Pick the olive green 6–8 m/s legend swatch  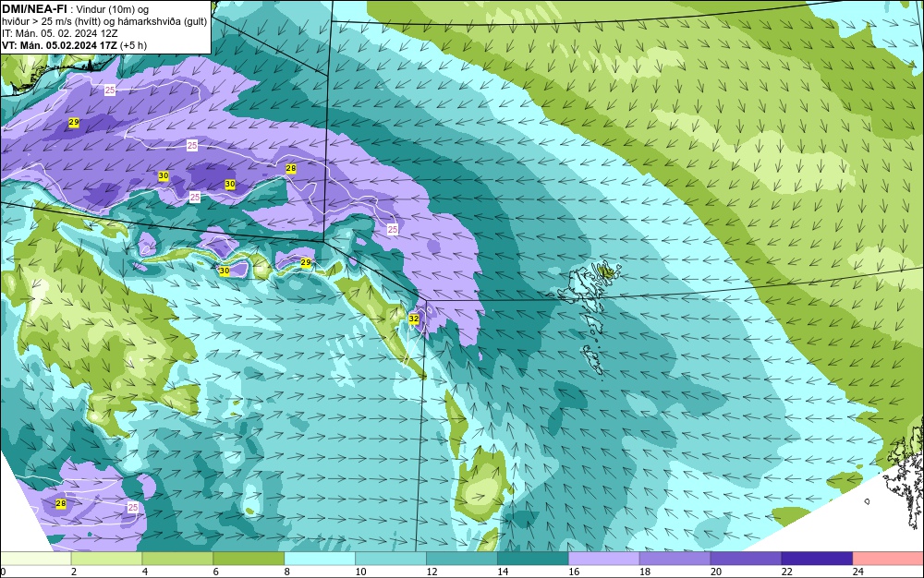click(249, 559)
